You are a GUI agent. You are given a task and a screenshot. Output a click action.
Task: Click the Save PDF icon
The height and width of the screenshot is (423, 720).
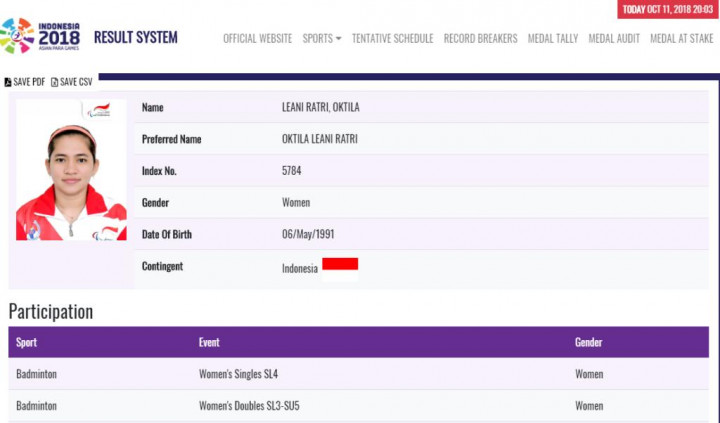coord(9,82)
